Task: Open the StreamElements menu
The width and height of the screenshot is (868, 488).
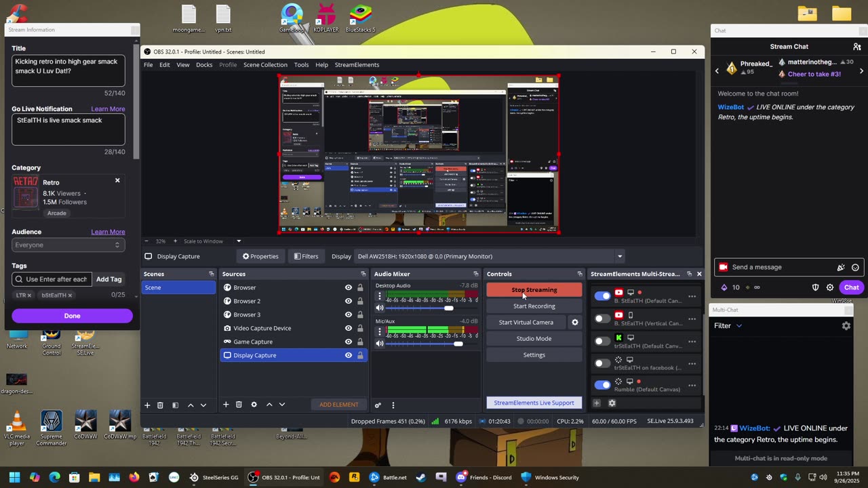Action: 357,65
